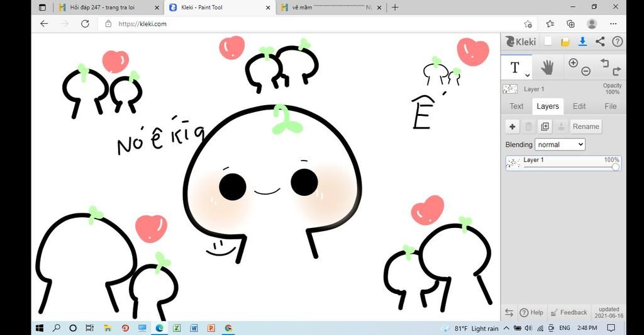Switch to the Hỏi đáp 247 browser tab
644x335 pixels.
[102, 8]
